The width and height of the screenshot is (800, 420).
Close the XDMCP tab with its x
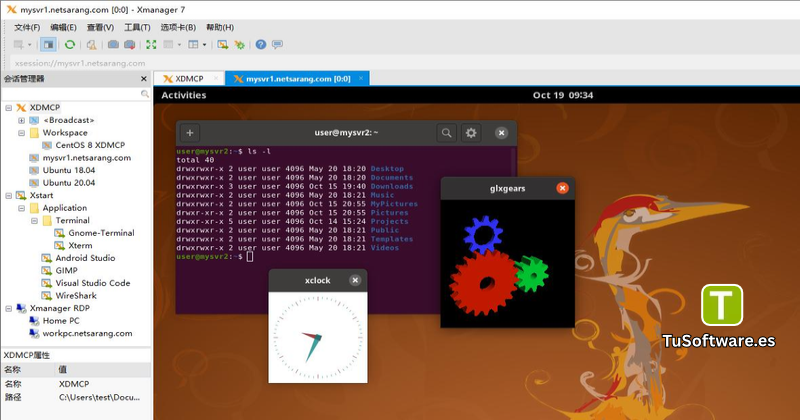click(x=216, y=78)
